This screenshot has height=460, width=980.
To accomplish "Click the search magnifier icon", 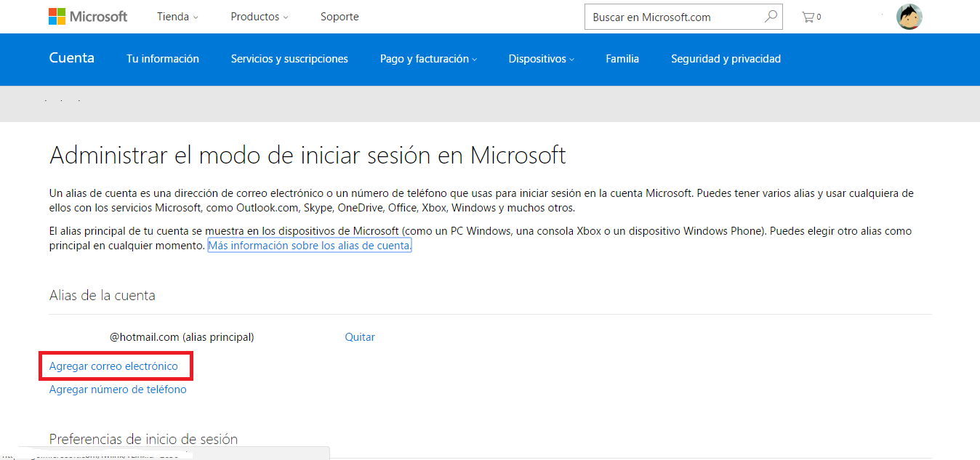I will [771, 16].
